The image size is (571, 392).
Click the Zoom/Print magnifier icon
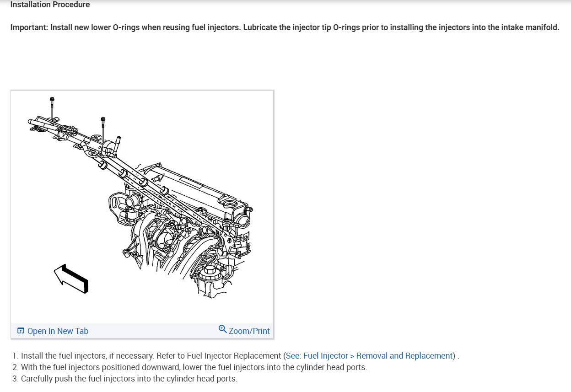click(x=222, y=329)
